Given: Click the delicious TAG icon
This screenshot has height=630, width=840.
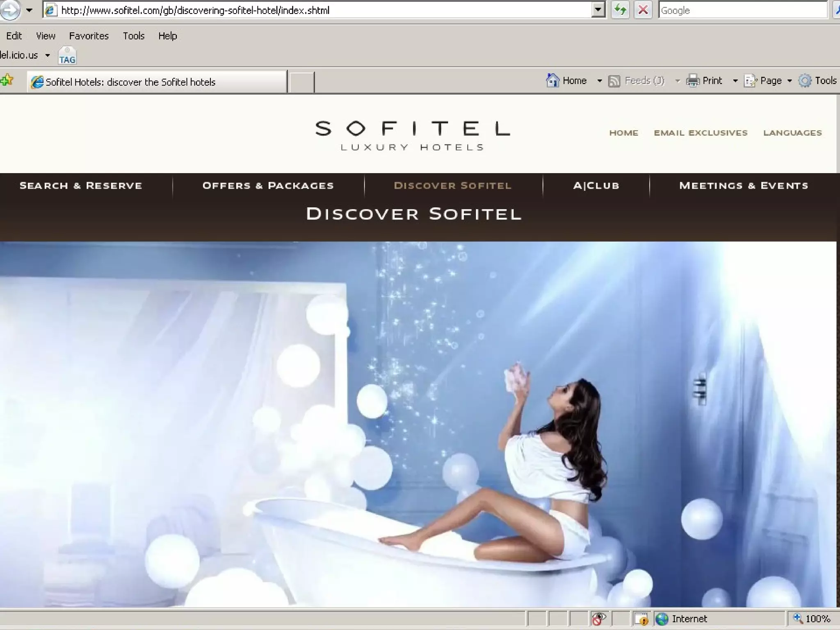Looking at the screenshot, I should pos(67,56).
